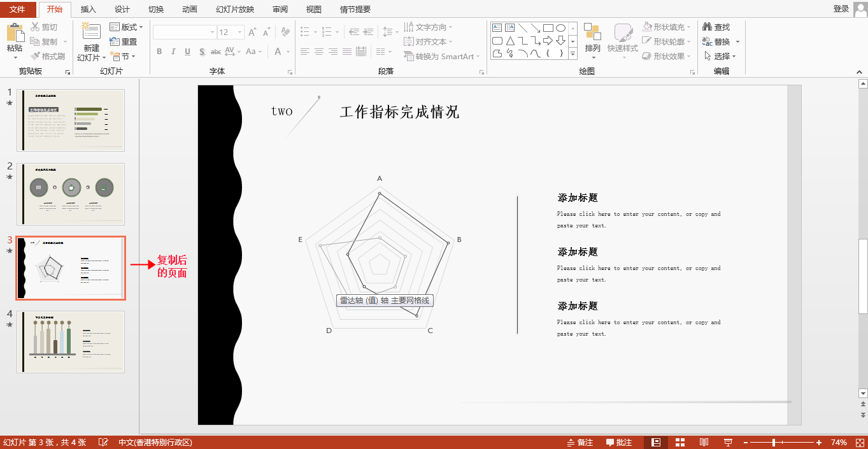
Task: Select slide 4 thumbnail
Action: click(x=71, y=341)
